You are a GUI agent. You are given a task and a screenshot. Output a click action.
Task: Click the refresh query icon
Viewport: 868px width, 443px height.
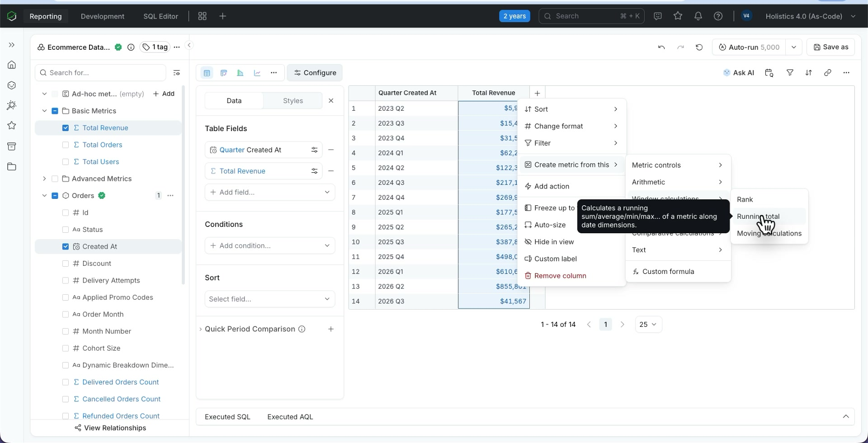pyautogui.click(x=699, y=47)
